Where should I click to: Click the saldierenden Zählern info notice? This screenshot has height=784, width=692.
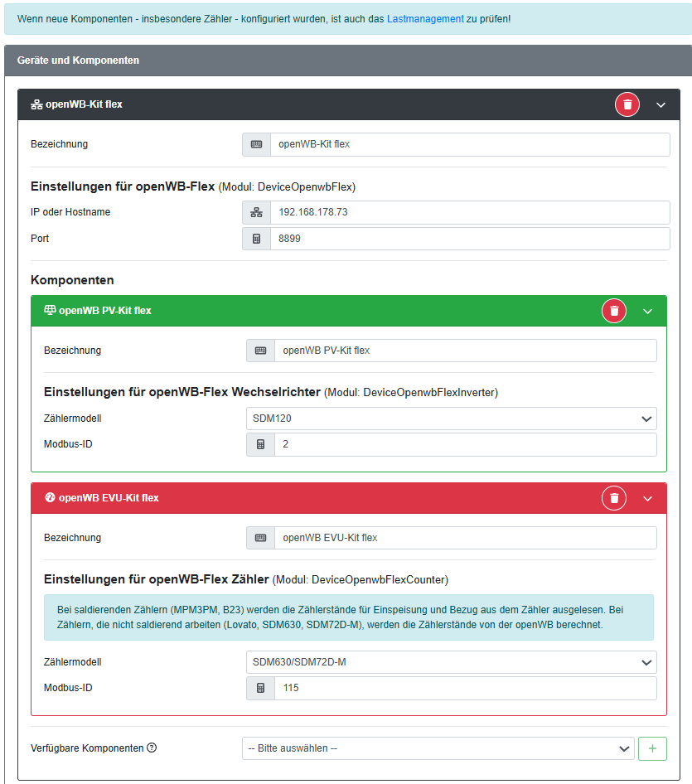point(349,617)
